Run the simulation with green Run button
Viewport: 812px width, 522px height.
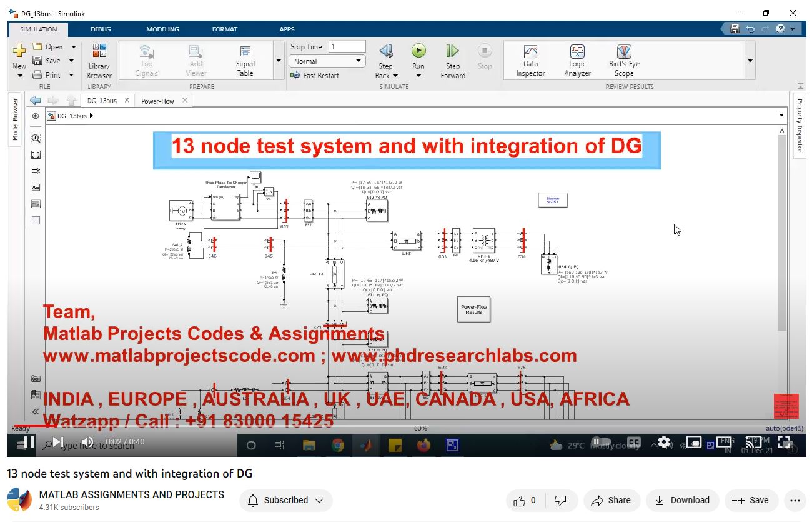point(418,51)
